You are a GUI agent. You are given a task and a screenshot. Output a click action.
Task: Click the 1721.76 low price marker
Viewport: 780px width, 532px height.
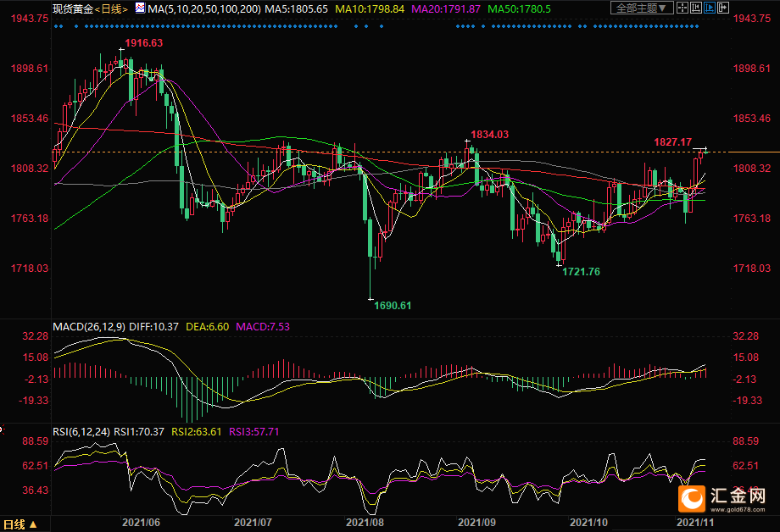point(581,271)
